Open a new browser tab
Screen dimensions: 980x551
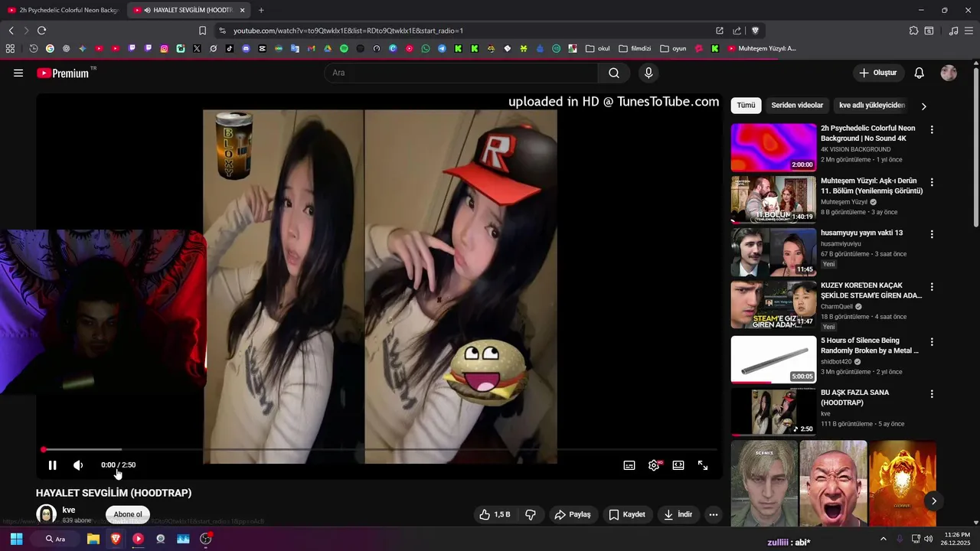pos(261,10)
